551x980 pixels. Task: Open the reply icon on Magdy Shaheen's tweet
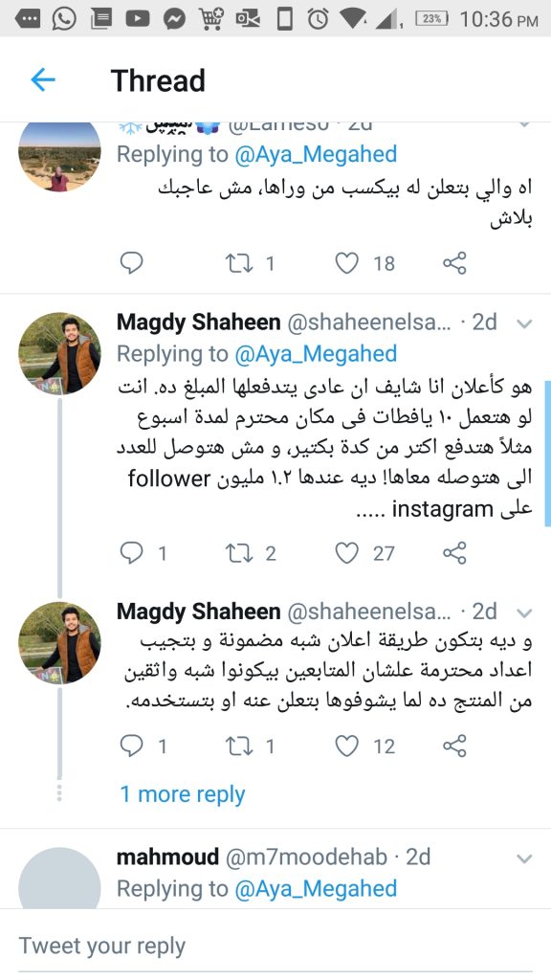(x=132, y=553)
